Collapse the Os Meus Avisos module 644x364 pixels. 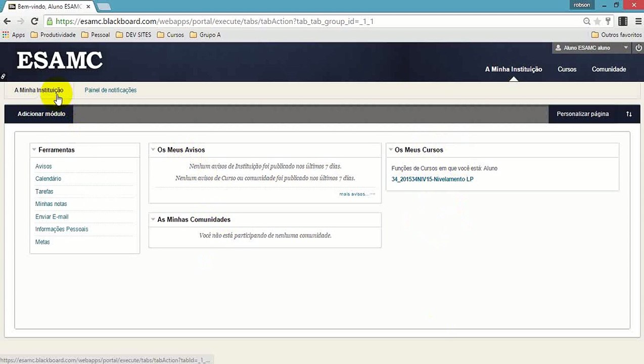153,150
